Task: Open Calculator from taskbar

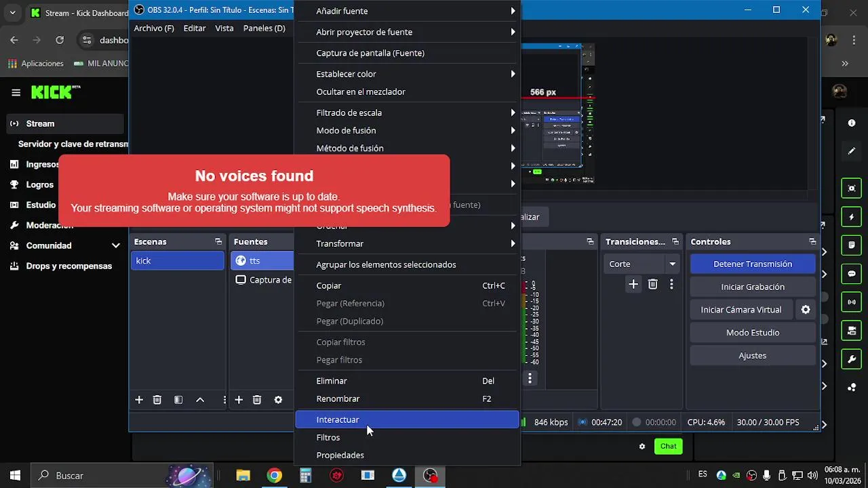Action: 305,476
